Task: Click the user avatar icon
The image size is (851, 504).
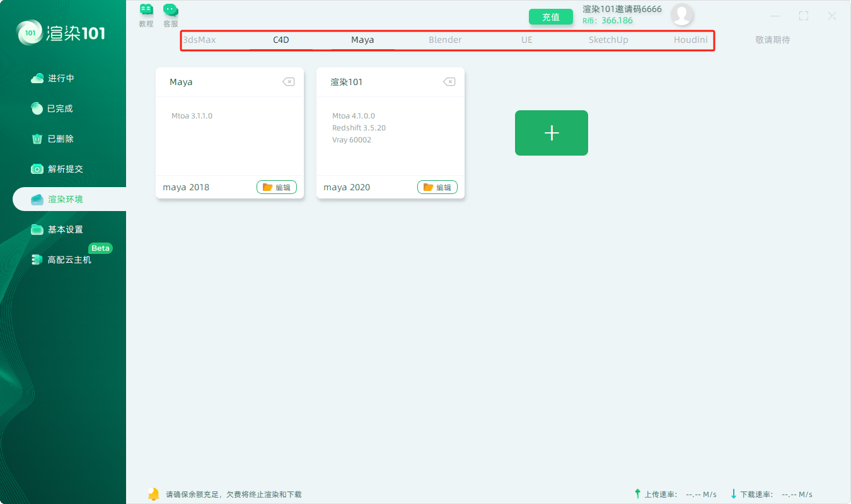Action: click(682, 14)
